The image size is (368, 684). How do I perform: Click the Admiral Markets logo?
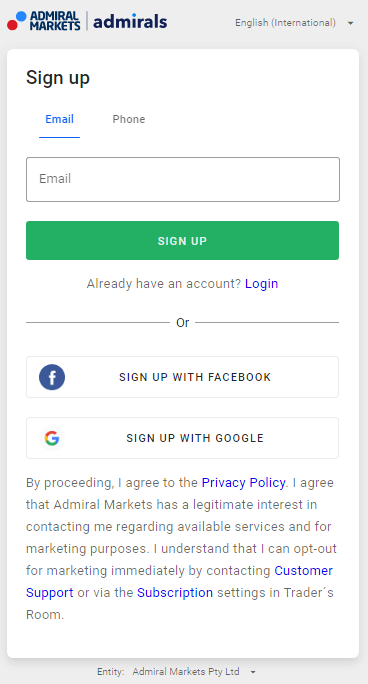coord(44,21)
